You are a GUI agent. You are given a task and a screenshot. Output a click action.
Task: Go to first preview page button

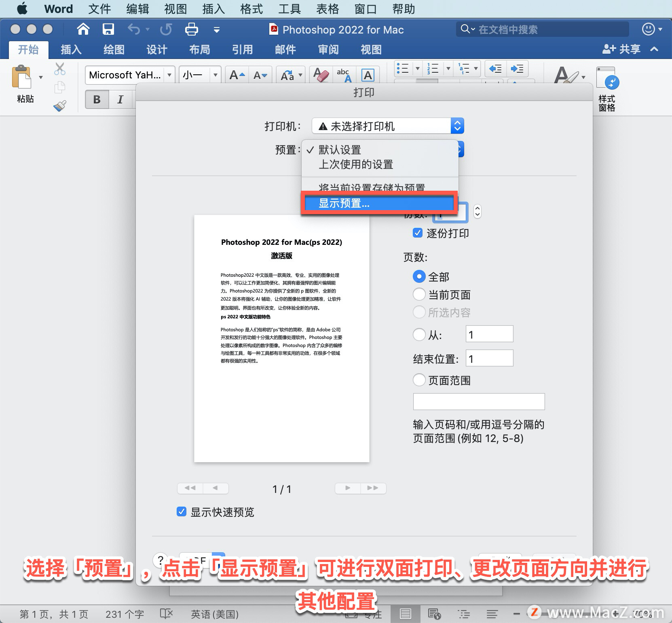tap(190, 488)
